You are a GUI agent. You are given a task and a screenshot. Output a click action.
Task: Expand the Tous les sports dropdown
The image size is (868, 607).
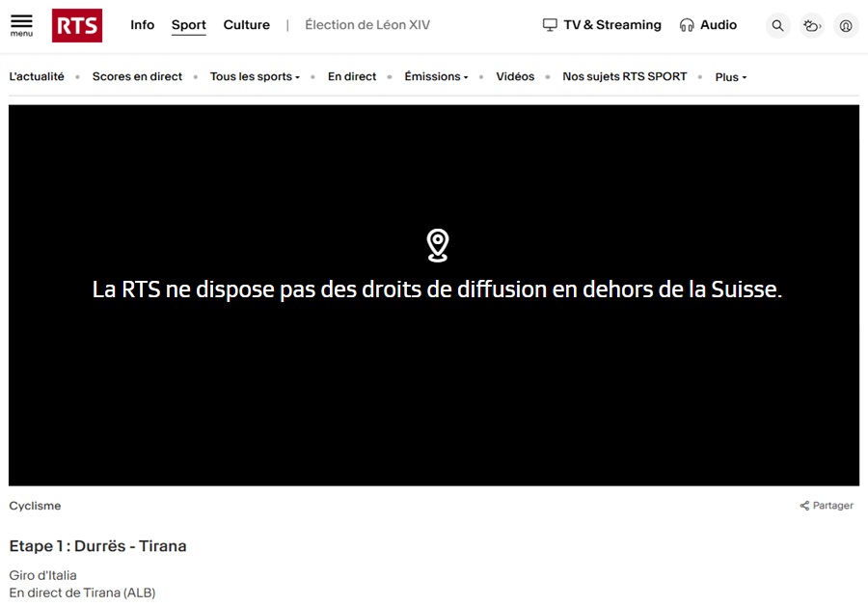point(254,76)
